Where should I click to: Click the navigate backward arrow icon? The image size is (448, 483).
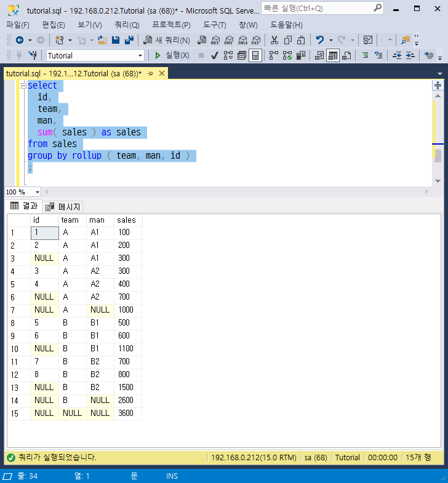coord(20,40)
